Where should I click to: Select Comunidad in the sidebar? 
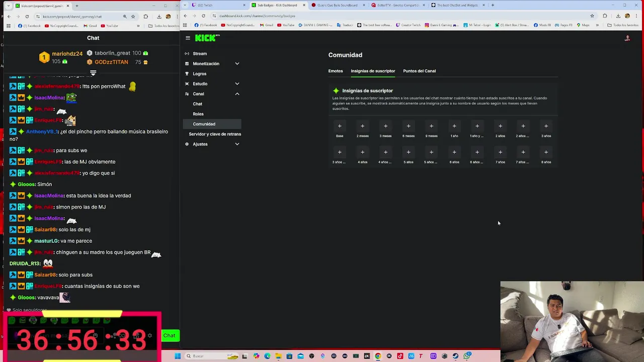coord(212,124)
